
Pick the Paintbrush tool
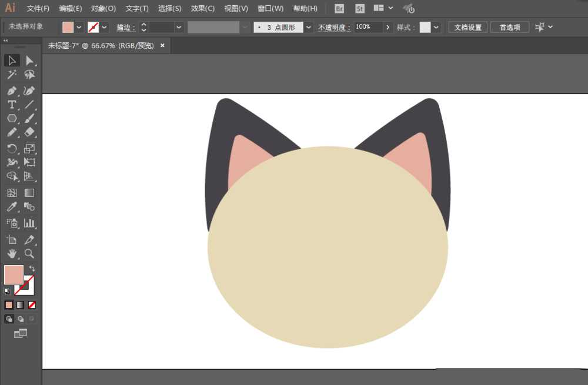pyautogui.click(x=29, y=118)
